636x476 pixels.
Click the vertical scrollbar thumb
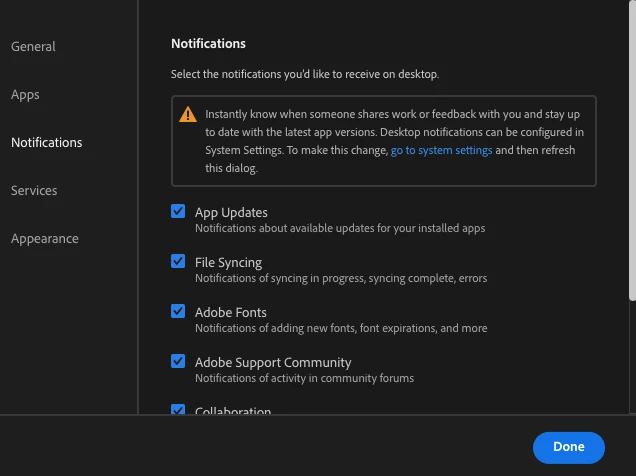click(632, 150)
